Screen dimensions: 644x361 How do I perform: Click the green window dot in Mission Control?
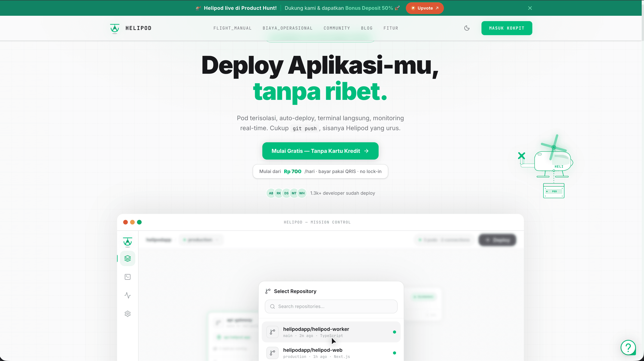click(x=139, y=222)
